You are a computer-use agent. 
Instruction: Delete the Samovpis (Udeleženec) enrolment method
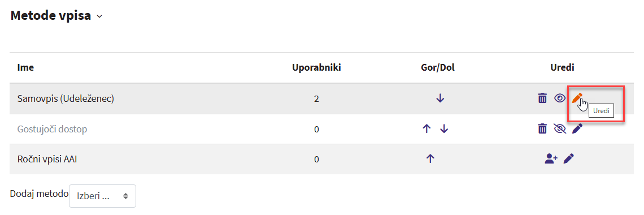click(x=542, y=98)
